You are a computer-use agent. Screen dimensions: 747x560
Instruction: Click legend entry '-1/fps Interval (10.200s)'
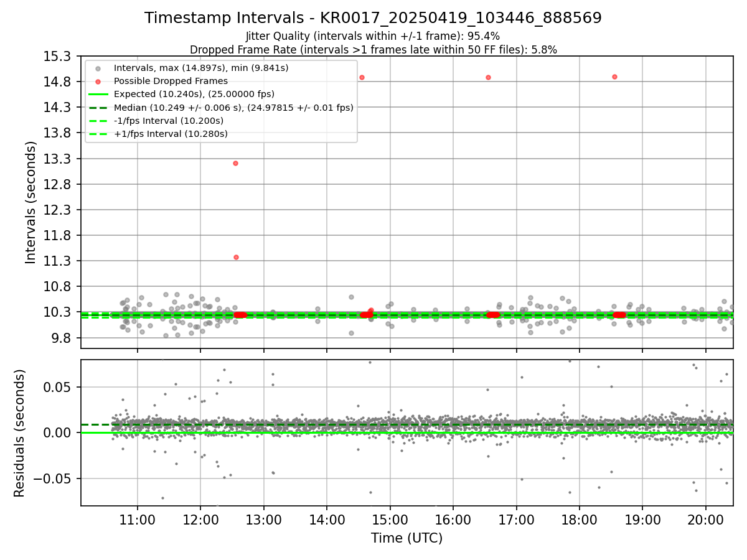click(x=169, y=121)
